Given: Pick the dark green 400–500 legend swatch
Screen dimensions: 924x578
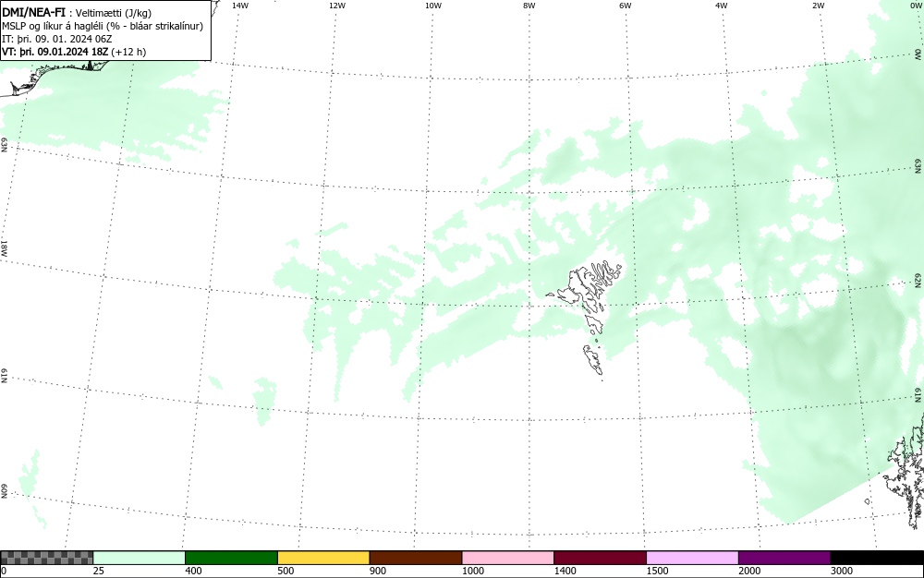Looking at the screenshot, I should pos(231,558).
